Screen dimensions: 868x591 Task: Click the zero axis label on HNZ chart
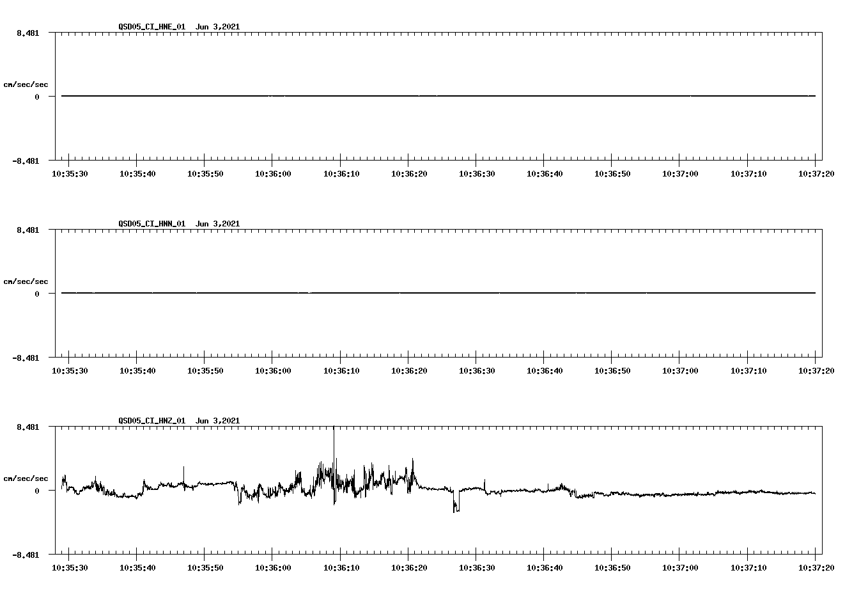tap(37, 491)
